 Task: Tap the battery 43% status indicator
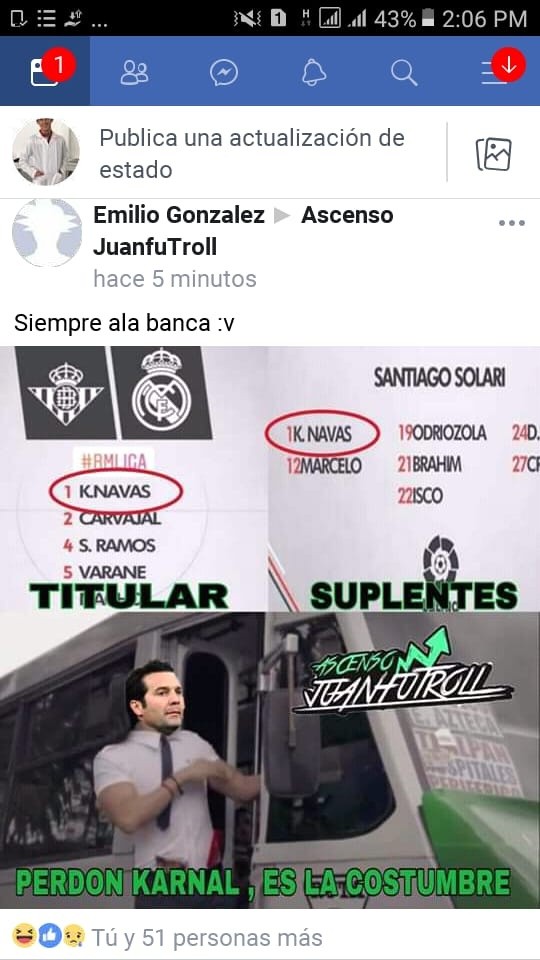tap(404, 18)
